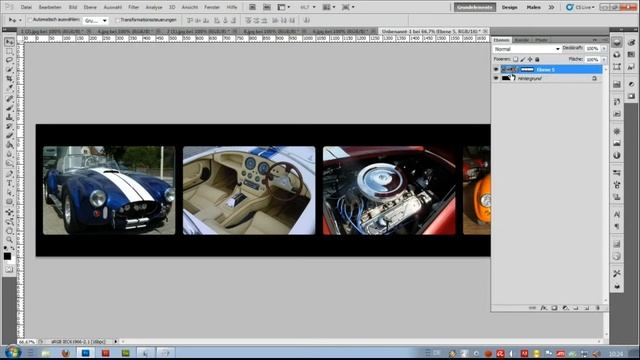Open the Ebene menu
The image size is (640, 360).
(x=90, y=7)
